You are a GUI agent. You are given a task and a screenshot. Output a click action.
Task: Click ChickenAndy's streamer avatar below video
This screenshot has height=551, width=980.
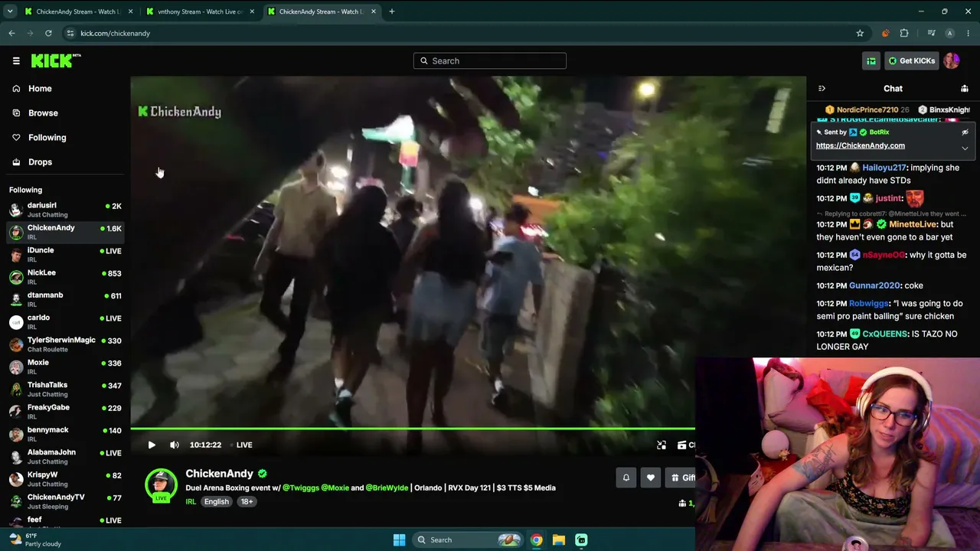coord(161,484)
